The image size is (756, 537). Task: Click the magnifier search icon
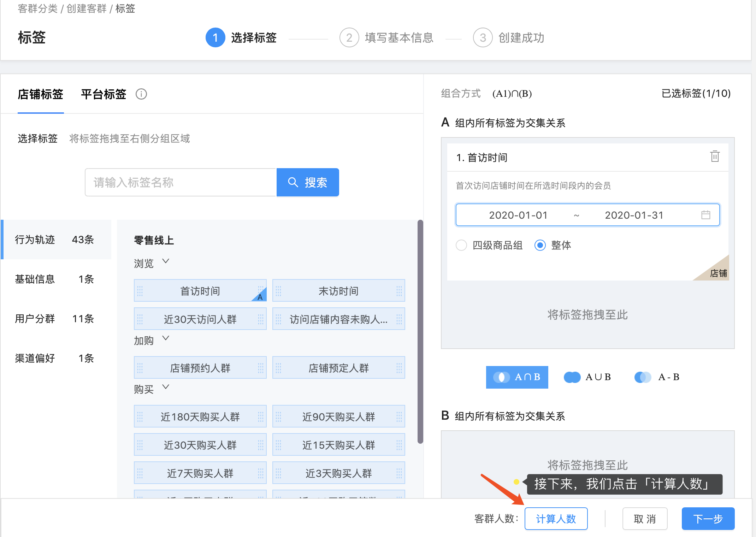pyautogui.click(x=293, y=182)
